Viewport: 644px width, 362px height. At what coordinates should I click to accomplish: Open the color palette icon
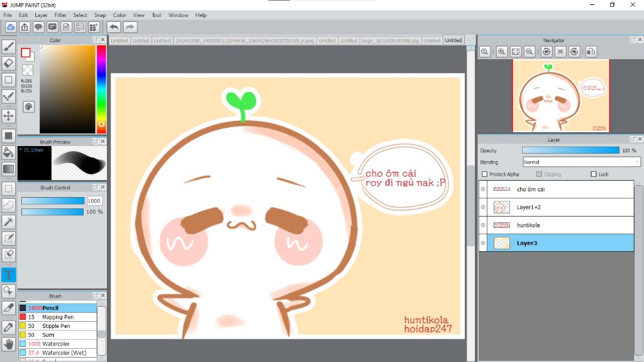click(x=28, y=107)
